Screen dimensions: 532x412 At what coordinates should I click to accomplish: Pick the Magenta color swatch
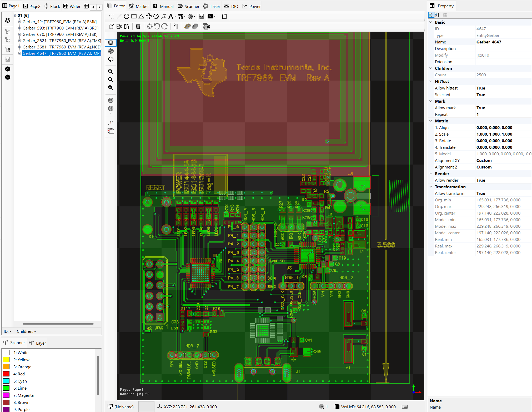click(x=6, y=395)
